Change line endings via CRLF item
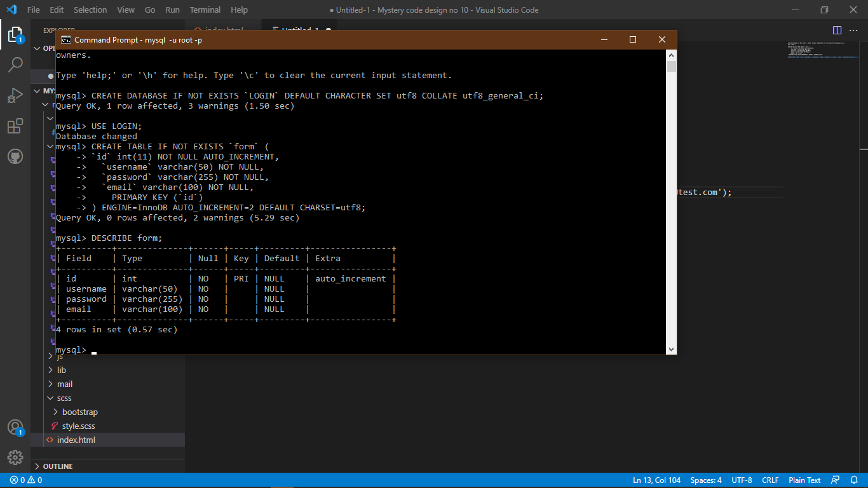 770,480
